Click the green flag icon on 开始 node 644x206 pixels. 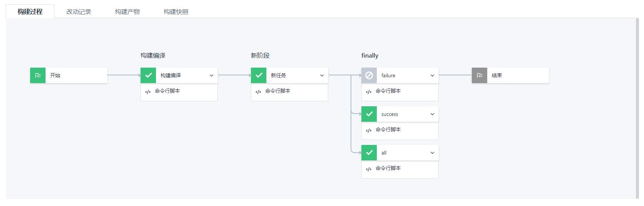38,75
